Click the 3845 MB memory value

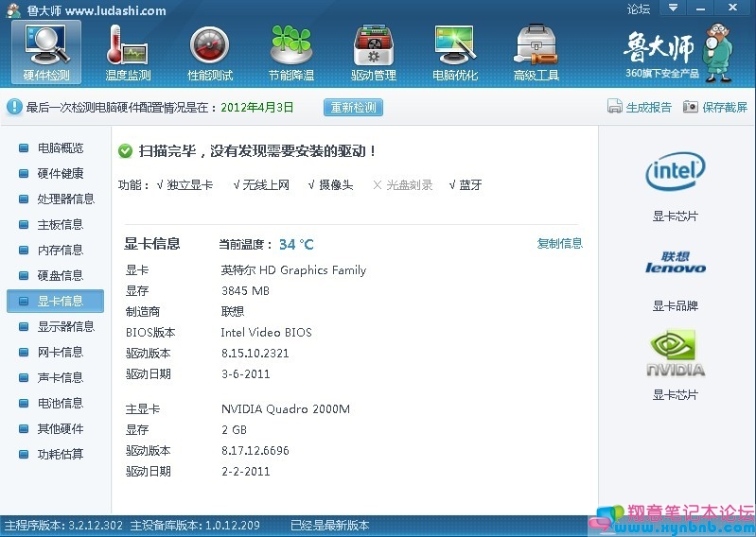click(x=245, y=291)
